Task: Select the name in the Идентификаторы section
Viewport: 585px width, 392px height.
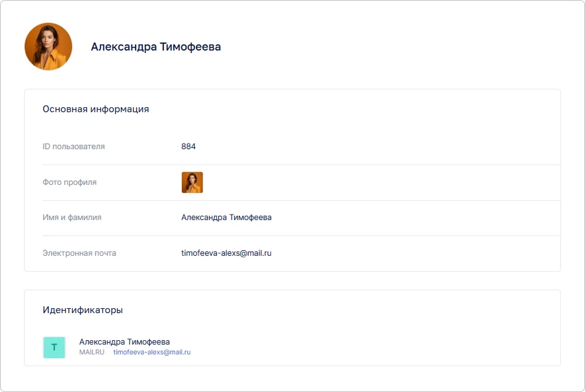Action: [x=125, y=341]
